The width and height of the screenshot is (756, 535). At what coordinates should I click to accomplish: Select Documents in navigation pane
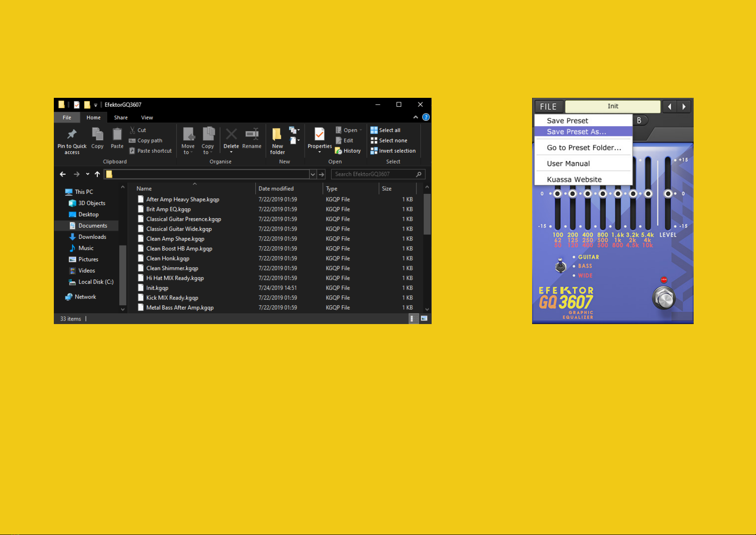(x=87, y=226)
